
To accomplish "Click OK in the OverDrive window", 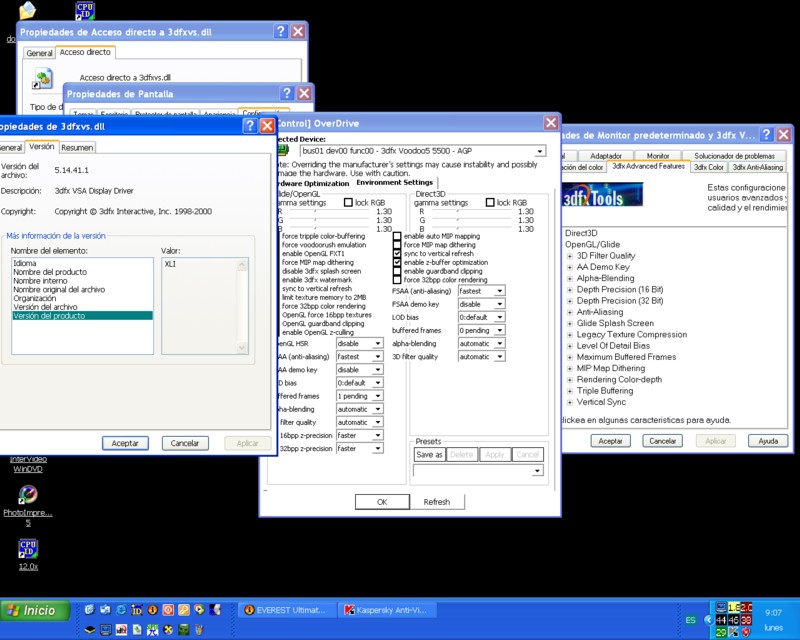I will [x=382, y=502].
